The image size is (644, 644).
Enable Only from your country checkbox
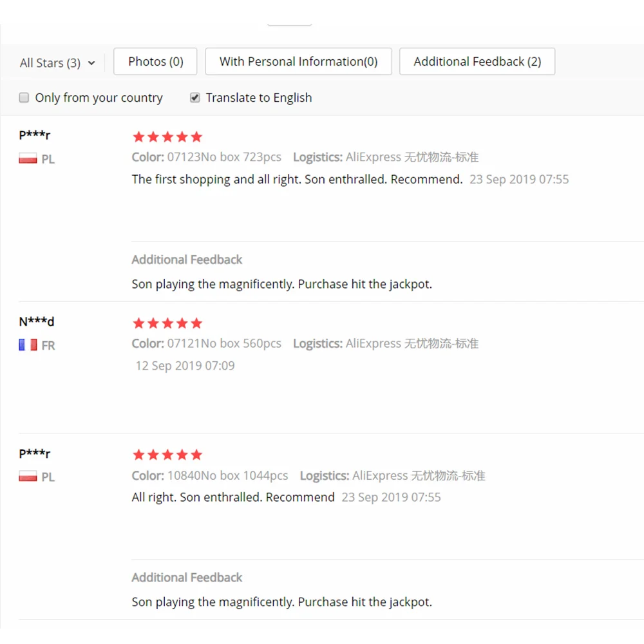24,98
